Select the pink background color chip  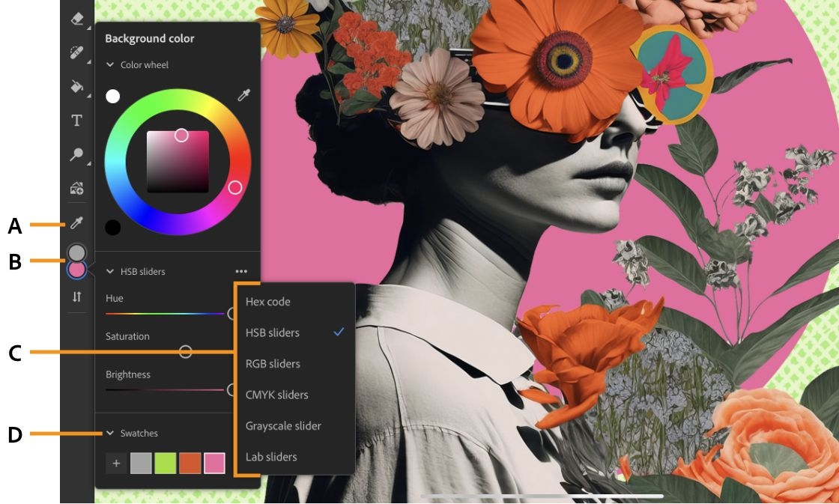coord(77,270)
